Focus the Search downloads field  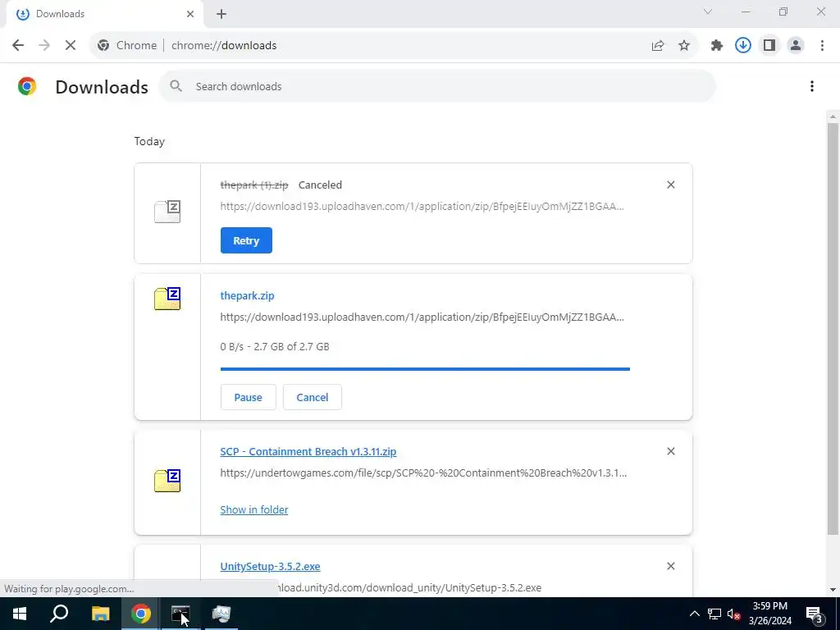click(436, 86)
